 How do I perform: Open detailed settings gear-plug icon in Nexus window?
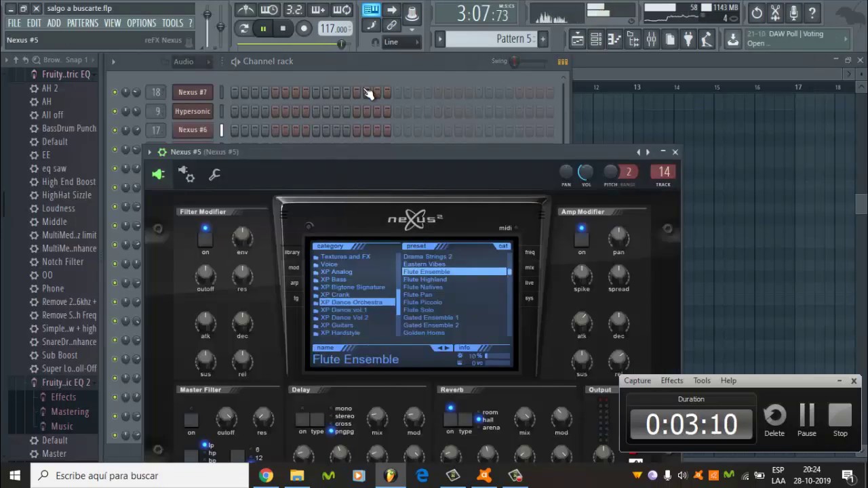click(186, 174)
